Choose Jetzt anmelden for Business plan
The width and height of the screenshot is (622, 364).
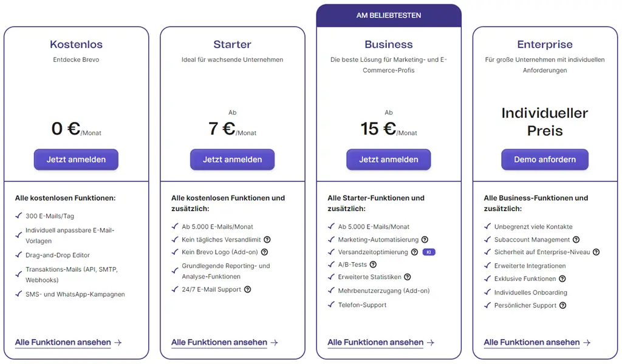[389, 160]
